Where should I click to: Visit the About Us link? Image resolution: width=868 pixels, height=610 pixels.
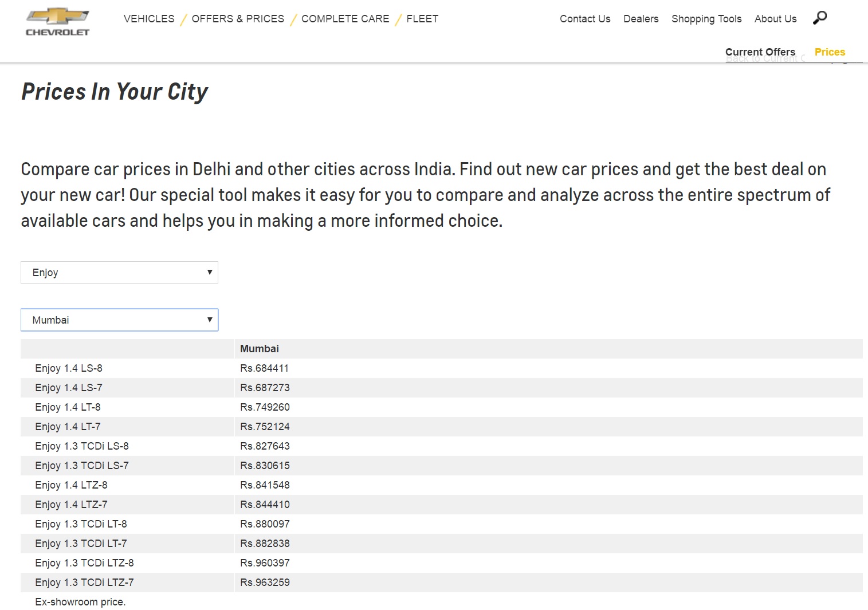tap(775, 19)
